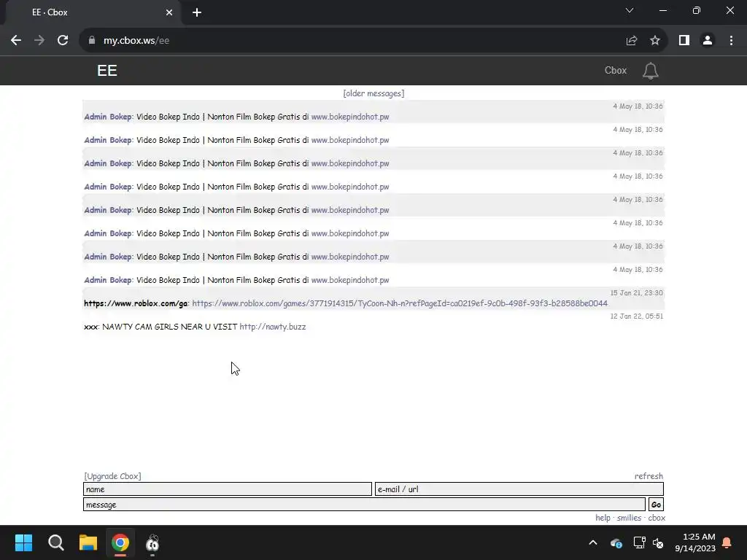Open the Cbox link in the header

tap(616, 71)
